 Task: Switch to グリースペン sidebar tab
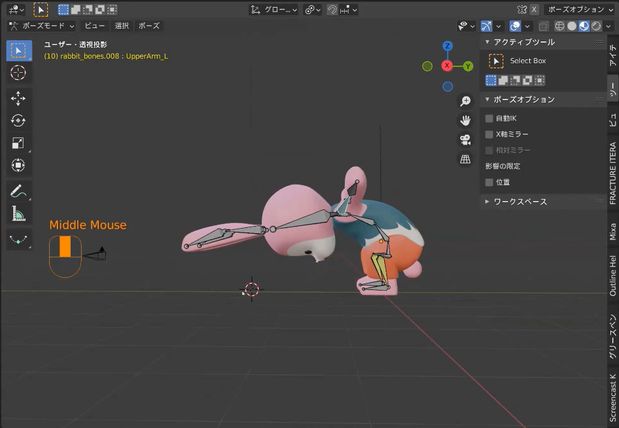tap(613, 336)
